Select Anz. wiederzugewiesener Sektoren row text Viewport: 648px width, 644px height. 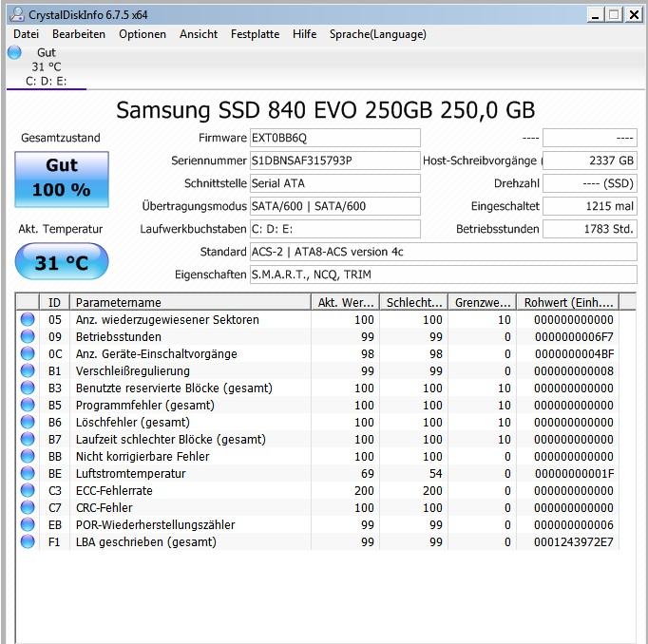167,320
